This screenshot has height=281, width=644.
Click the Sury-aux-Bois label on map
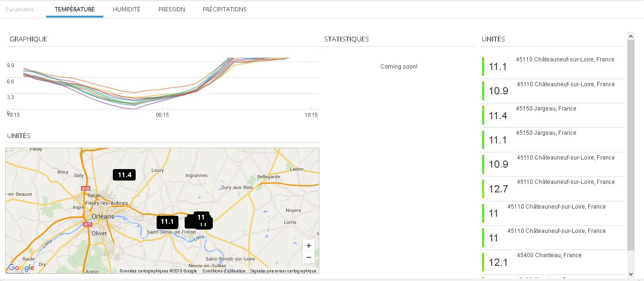[x=237, y=187]
